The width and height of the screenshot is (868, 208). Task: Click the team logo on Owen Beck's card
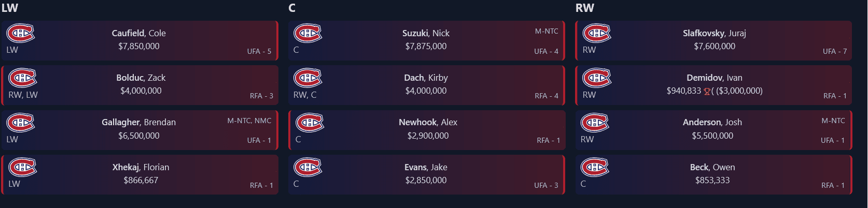point(595,167)
